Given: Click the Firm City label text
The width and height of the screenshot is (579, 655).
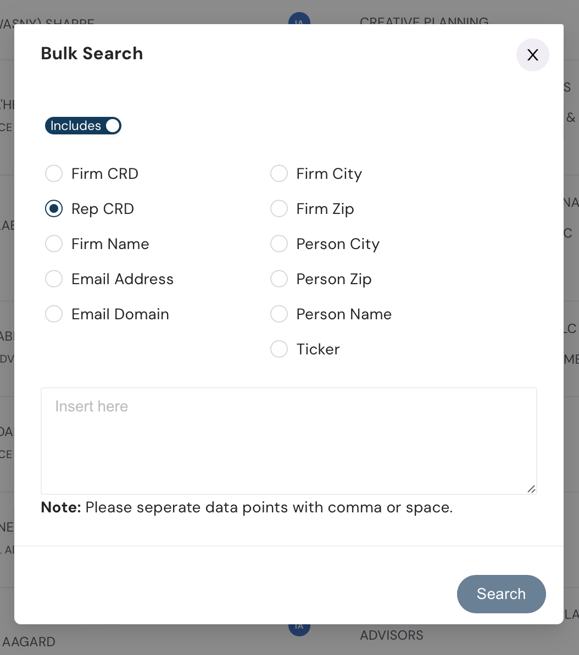Looking at the screenshot, I should [329, 174].
